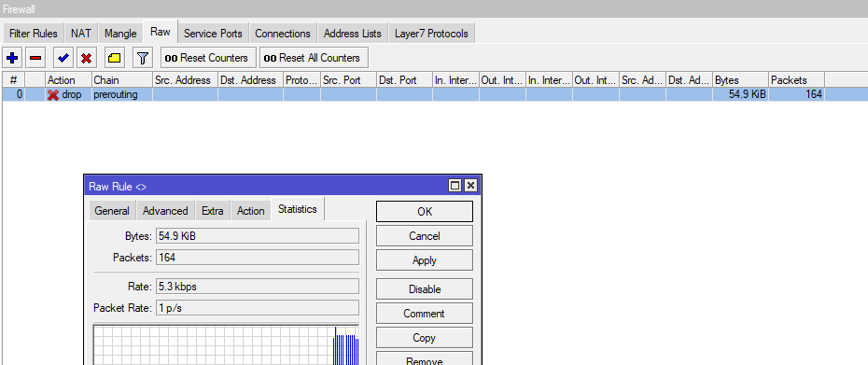Click the Rate field showing 5.3 kbps
Image resolution: width=868 pixels, height=365 pixels.
(258, 287)
